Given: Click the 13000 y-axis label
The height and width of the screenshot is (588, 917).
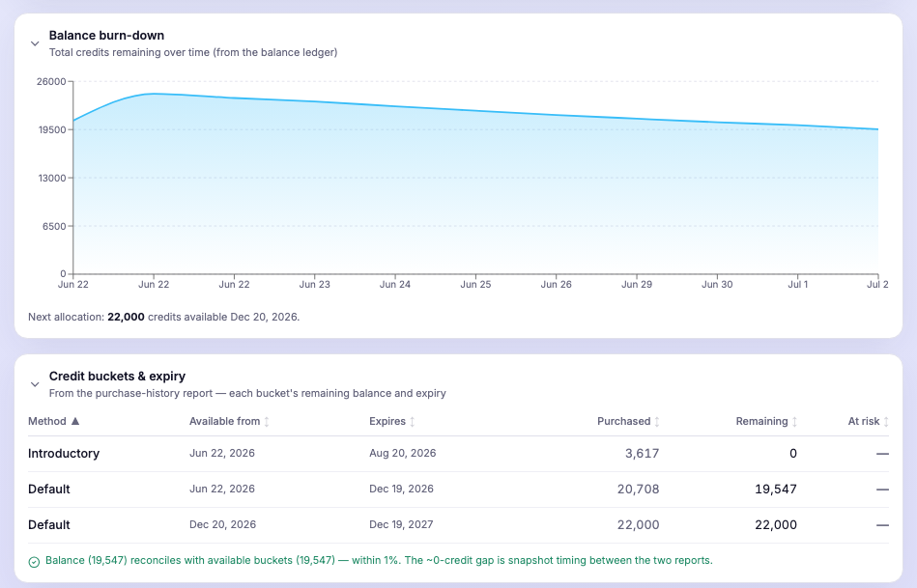Looking at the screenshot, I should click(52, 178).
